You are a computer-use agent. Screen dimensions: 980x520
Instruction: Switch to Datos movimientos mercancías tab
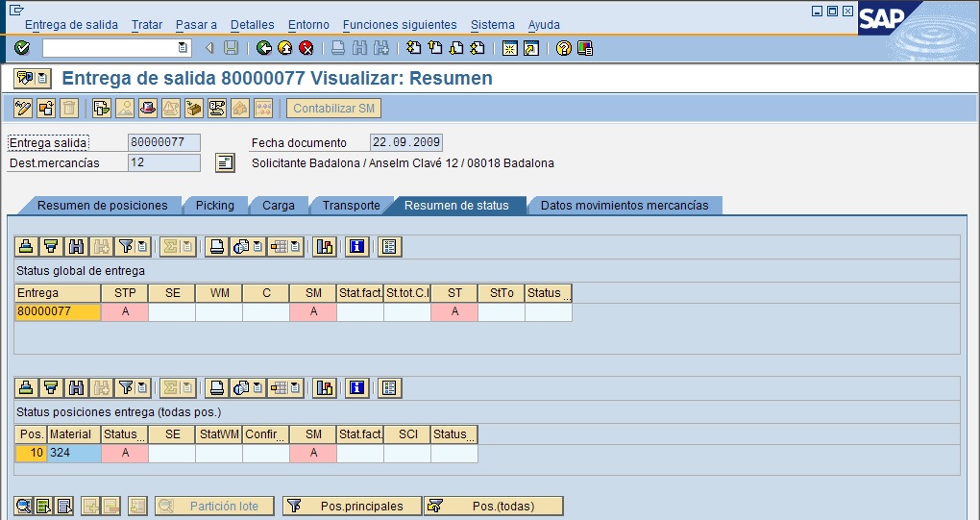(625, 206)
